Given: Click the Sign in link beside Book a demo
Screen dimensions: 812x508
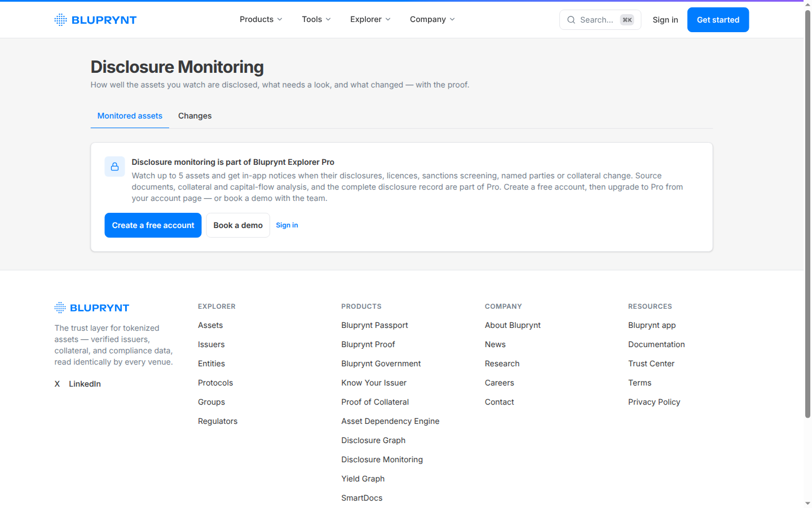Looking at the screenshot, I should point(287,225).
